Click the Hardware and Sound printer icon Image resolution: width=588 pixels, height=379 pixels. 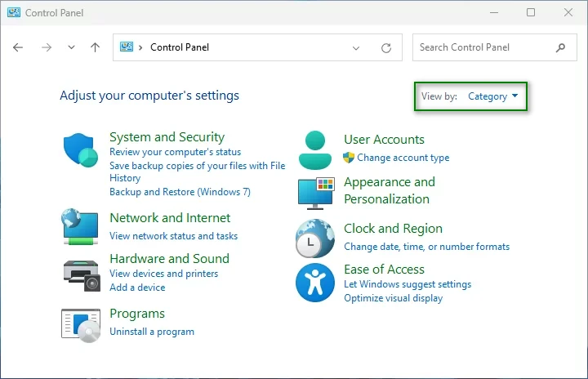[x=82, y=276]
